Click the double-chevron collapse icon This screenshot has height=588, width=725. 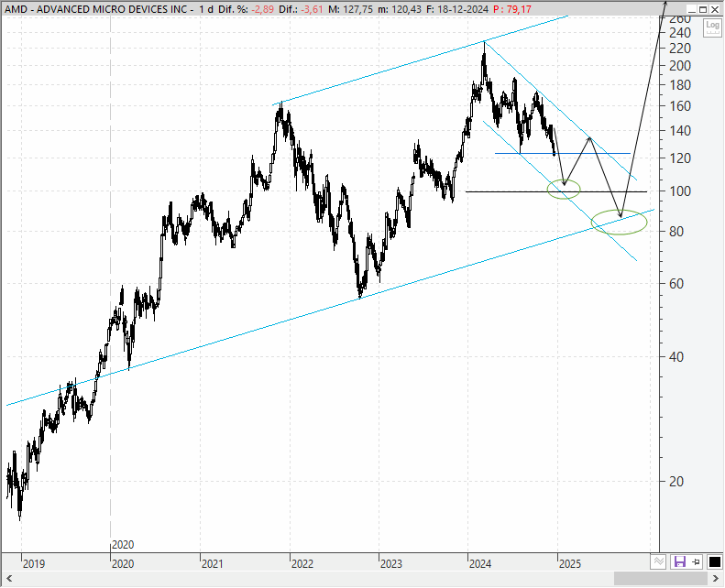pyautogui.click(x=659, y=561)
